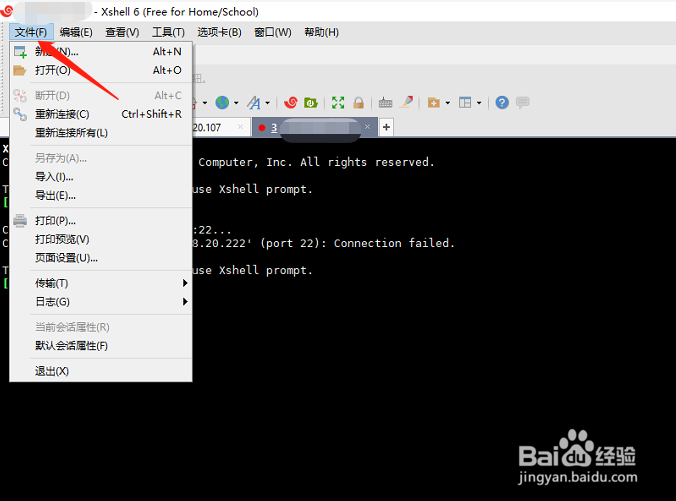Open 默认会话属性(F) menu entry

pos(101,346)
